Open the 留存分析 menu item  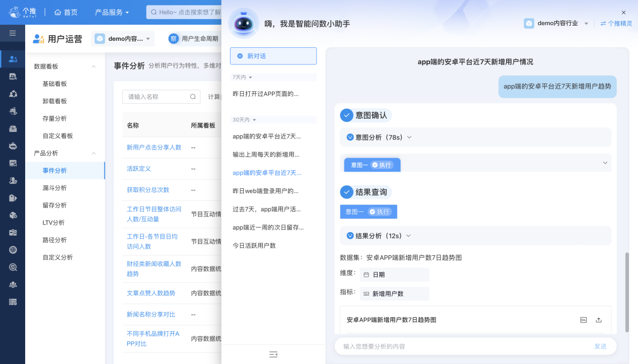point(55,205)
